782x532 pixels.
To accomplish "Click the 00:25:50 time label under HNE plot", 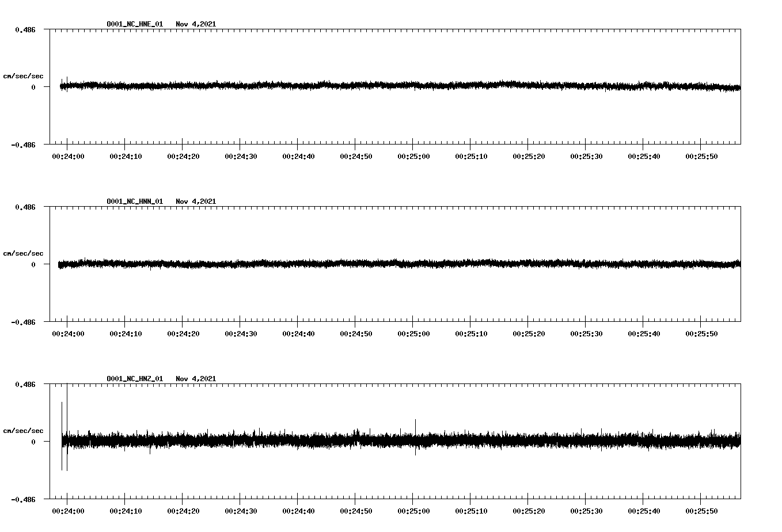I will pos(701,157).
